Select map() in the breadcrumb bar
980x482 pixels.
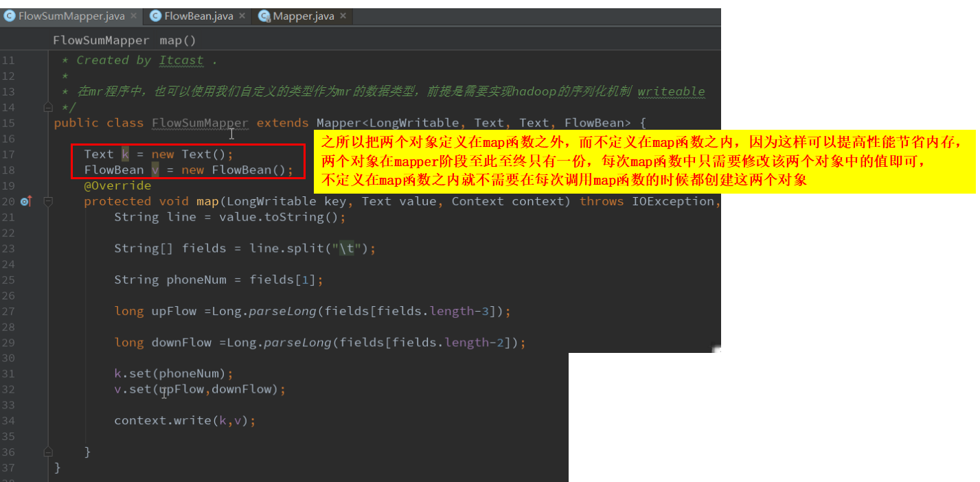pyautogui.click(x=178, y=41)
